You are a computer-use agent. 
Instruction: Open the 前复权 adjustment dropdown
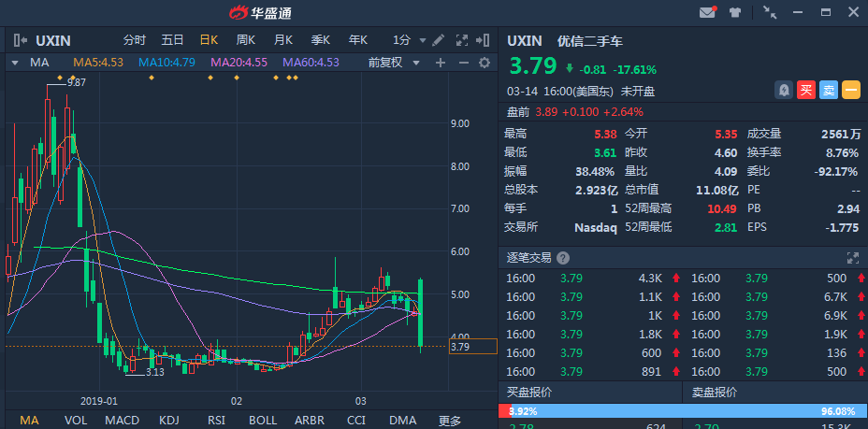pos(394,63)
